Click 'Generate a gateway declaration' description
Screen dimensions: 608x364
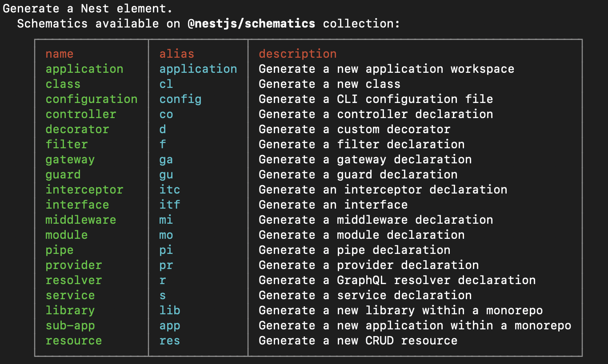point(365,160)
